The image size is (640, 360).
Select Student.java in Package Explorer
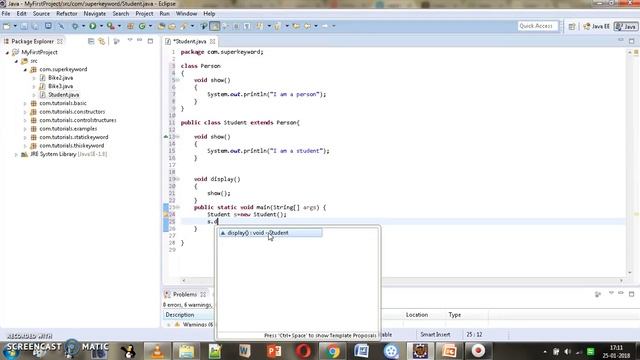[63, 95]
